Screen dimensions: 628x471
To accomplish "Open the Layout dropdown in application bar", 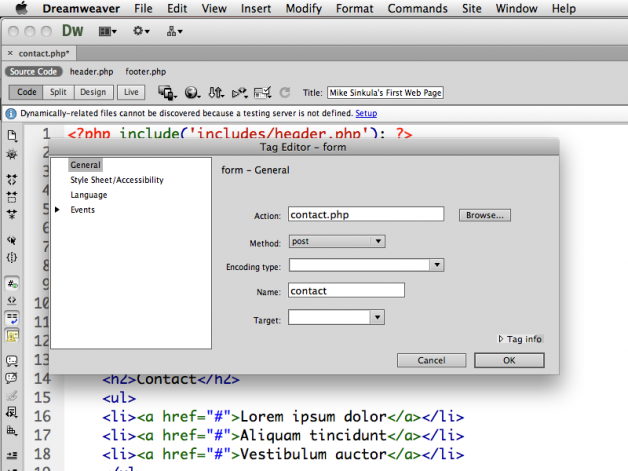I will [x=107, y=31].
